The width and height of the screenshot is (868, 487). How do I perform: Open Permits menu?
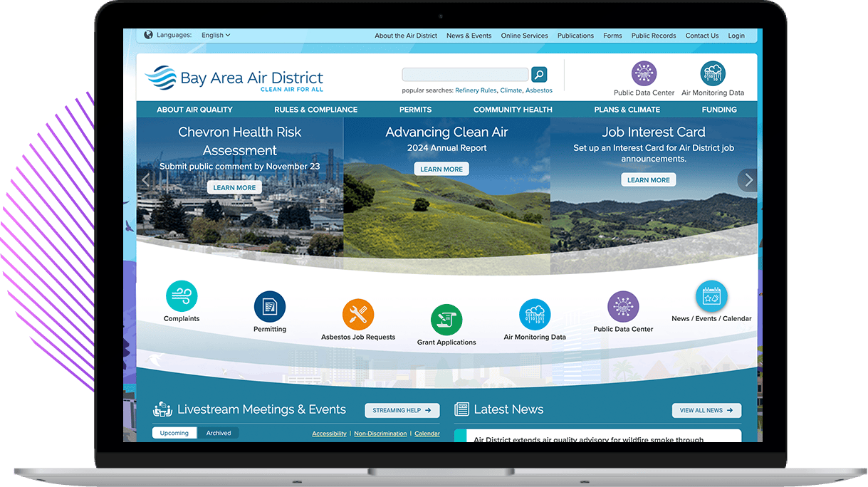click(x=415, y=110)
